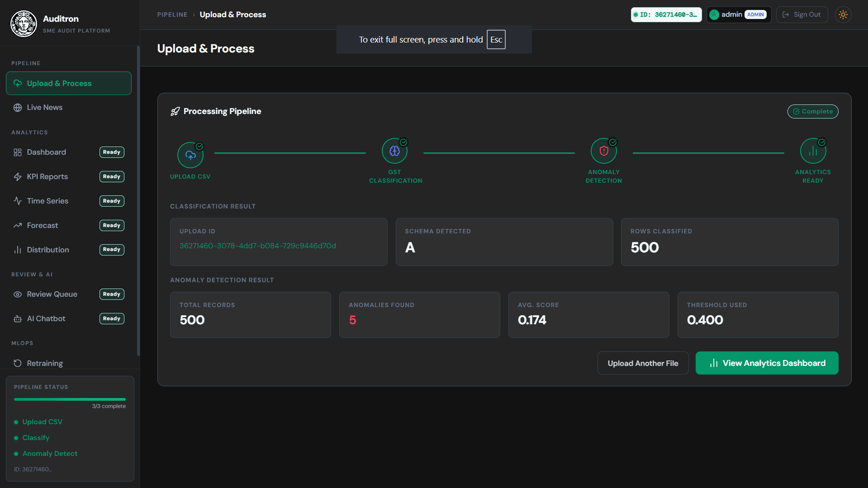868x488 pixels.
Task: Click the ID 36271460 session badge
Action: 666,14
